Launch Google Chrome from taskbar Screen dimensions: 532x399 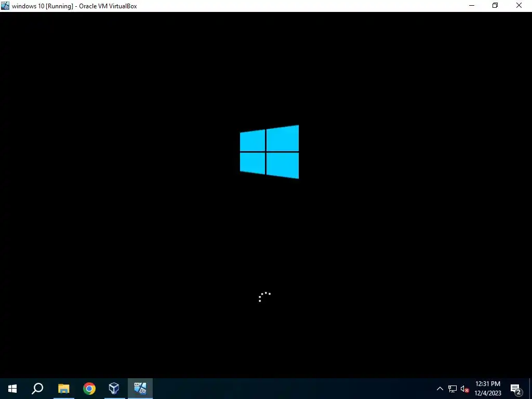click(x=89, y=389)
